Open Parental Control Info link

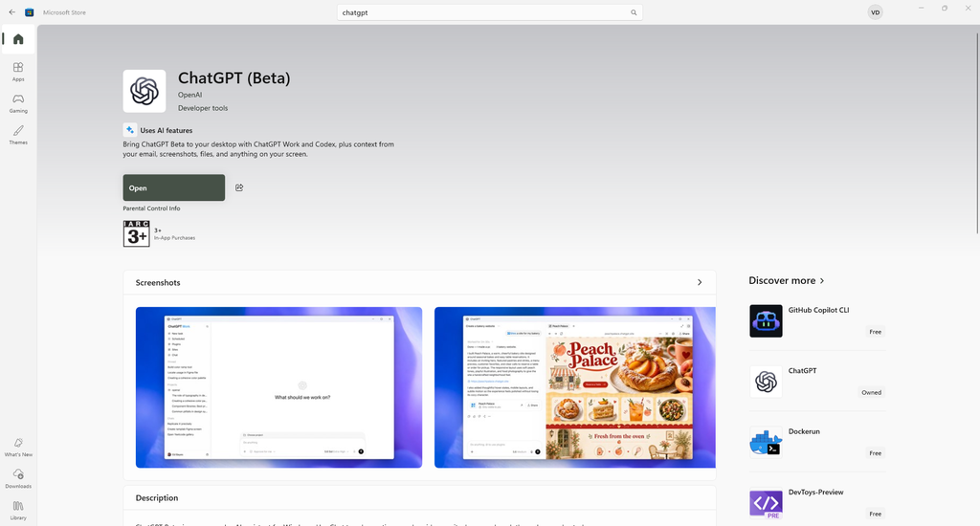point(151,208)
